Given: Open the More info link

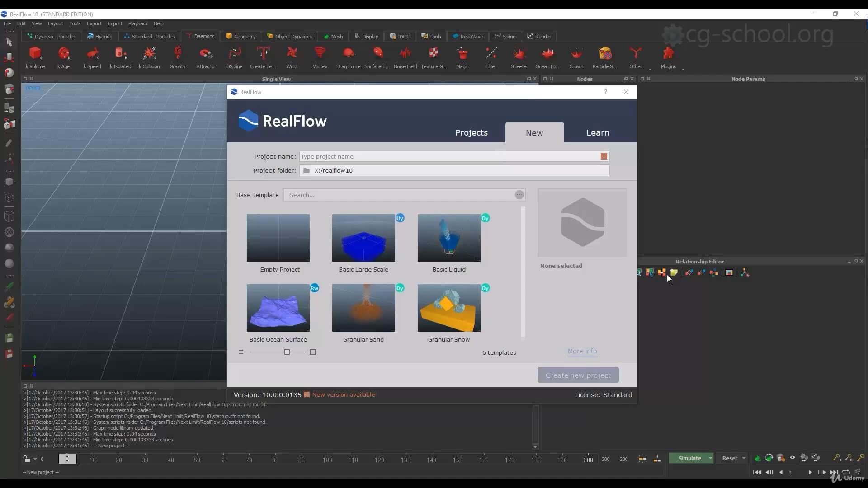Looking at the screenshot, I should coord(582,351).
